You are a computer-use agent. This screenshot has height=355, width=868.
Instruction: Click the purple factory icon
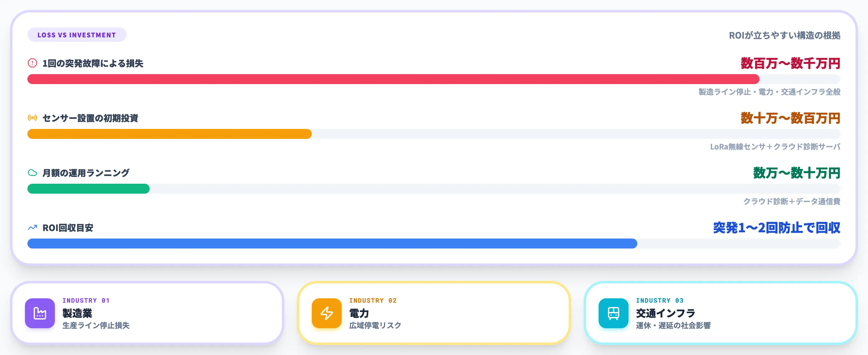pos(40,313)
